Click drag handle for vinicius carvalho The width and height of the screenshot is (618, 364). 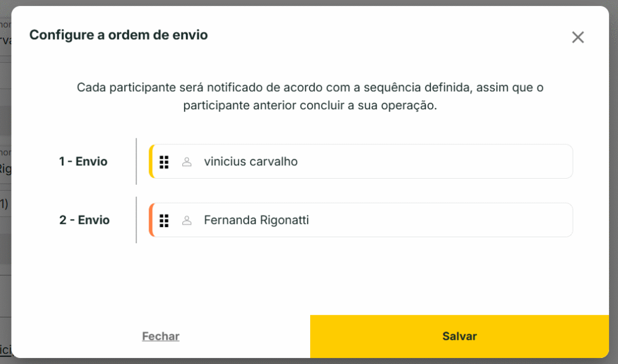[164, 162]
